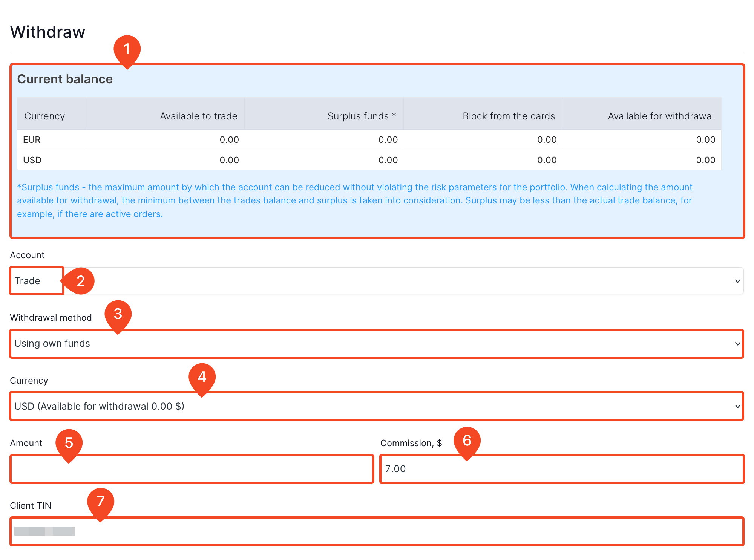
Task: Open the Currency dropdown showing USD
Action: click(x=377, y=406)
